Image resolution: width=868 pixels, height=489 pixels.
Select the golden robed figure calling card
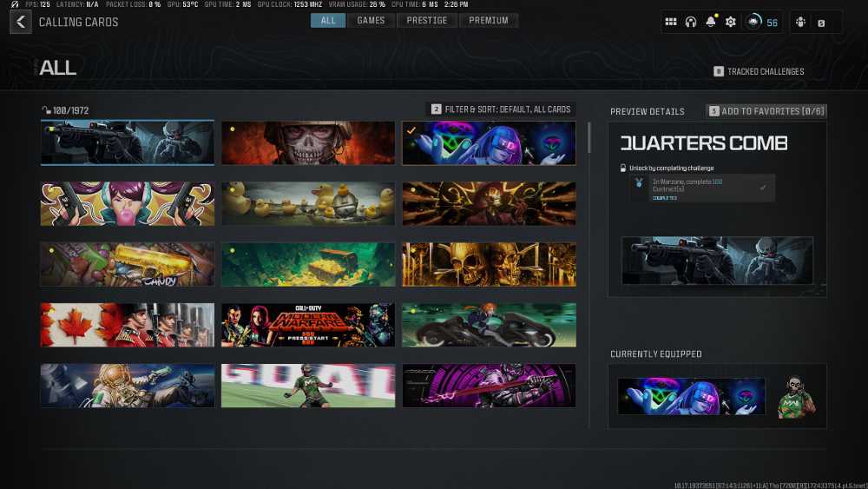tap(489, 204)
